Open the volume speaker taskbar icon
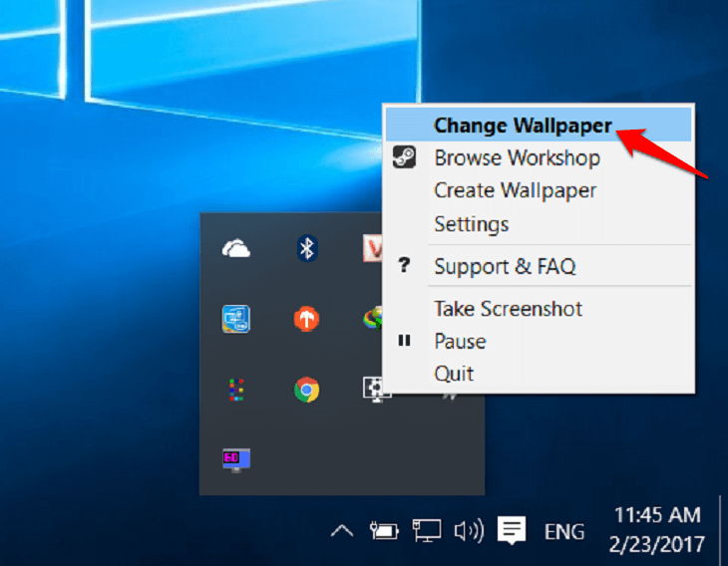The height and width of the screenshot is (566, 728). pos(469,530)
